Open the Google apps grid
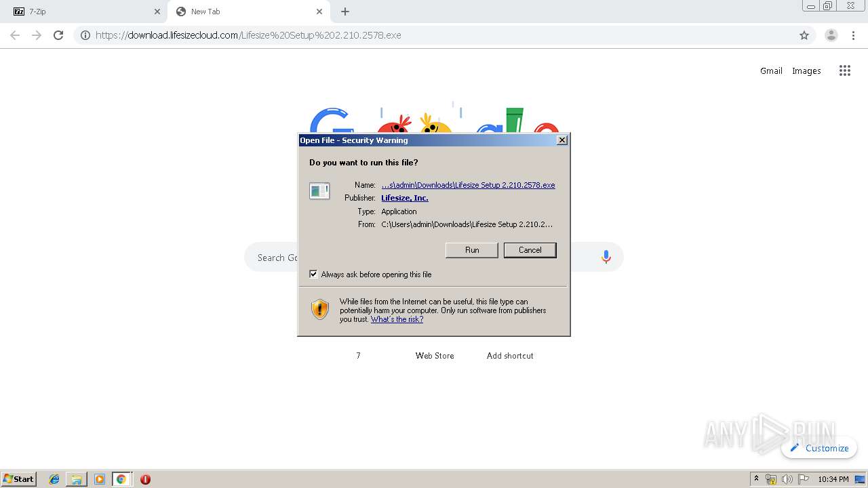Image resolution: width=868 pixels, height=488 pixels. pos(844,70)
